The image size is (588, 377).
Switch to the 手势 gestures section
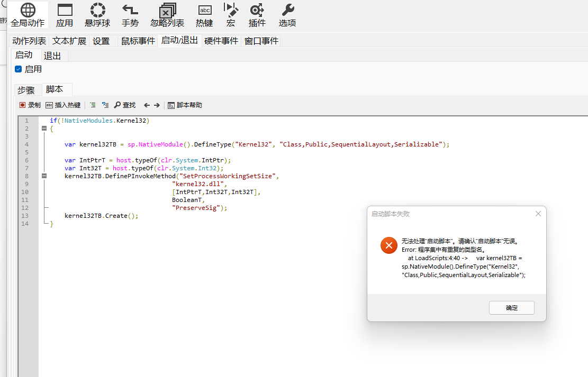[130, 15]
